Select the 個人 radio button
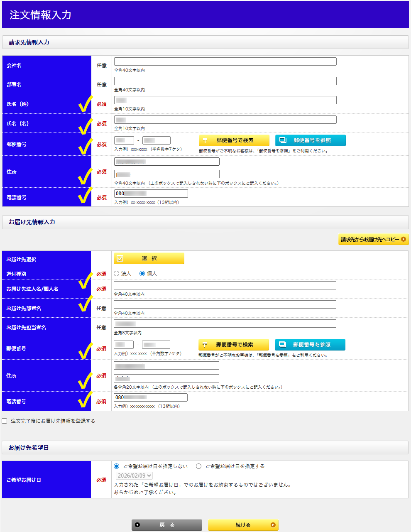The width and height of the screenshot is (411, 532). [x=142, y=274]
